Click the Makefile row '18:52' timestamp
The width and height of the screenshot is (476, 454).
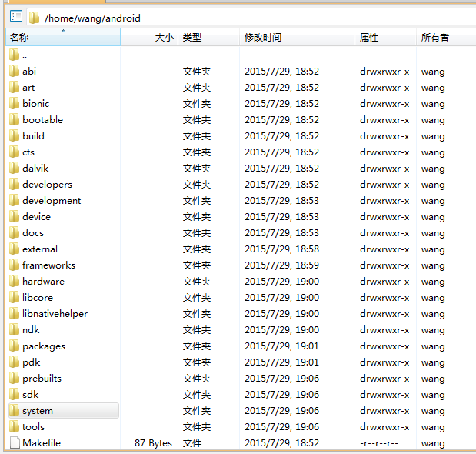(308, 442)
